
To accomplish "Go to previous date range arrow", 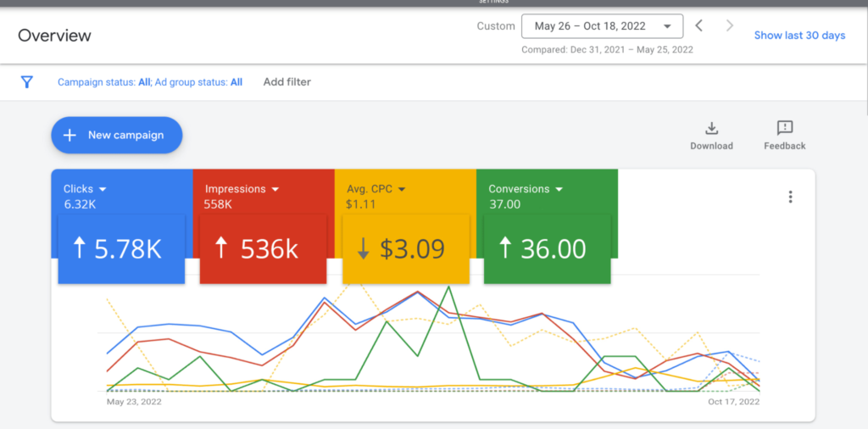I will click(x=699, y=25).
